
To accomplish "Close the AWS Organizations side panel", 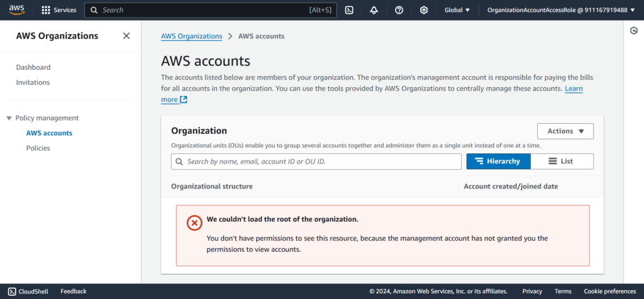I will (126, 36).
